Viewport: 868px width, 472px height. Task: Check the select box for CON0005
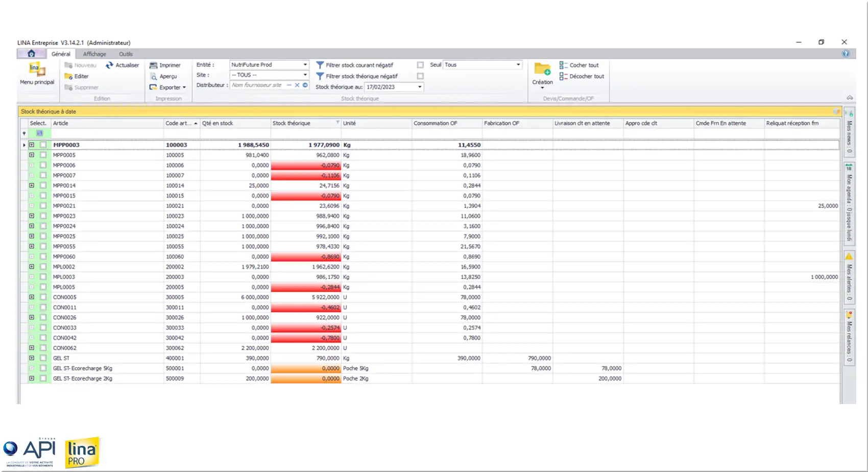pyautogui.click(x=43, y=297)
